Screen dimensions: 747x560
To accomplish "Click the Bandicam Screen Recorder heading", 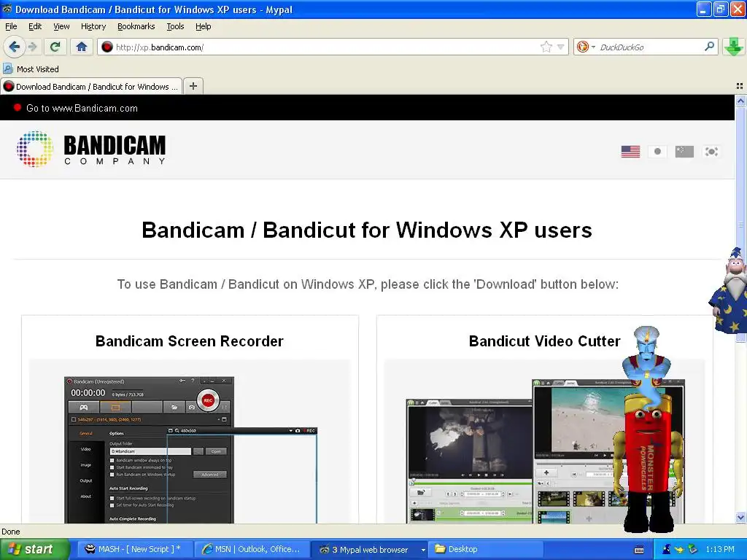I will [190, 341].
